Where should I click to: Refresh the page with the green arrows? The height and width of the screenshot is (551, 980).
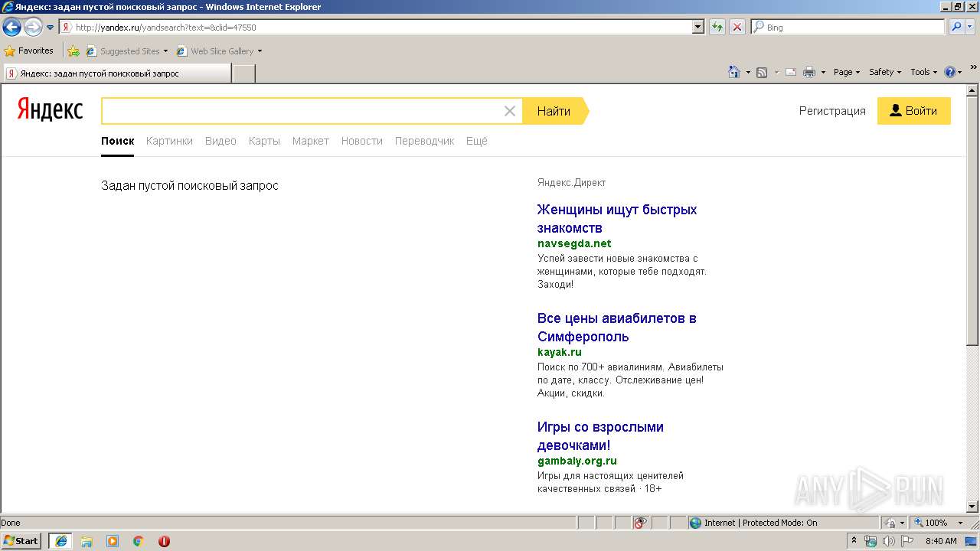tap(717, 27)
